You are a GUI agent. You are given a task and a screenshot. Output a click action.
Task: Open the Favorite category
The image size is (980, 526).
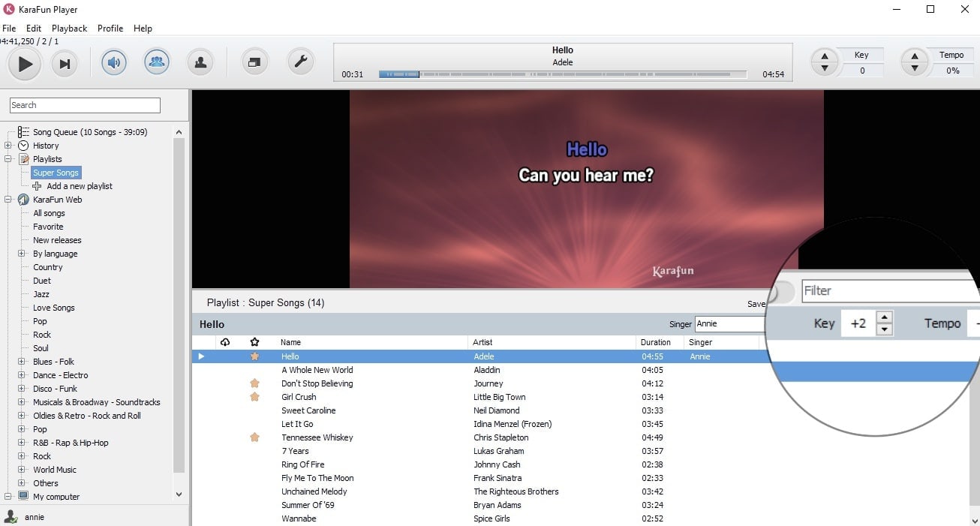pyautogui.click(x=48, y=227)
